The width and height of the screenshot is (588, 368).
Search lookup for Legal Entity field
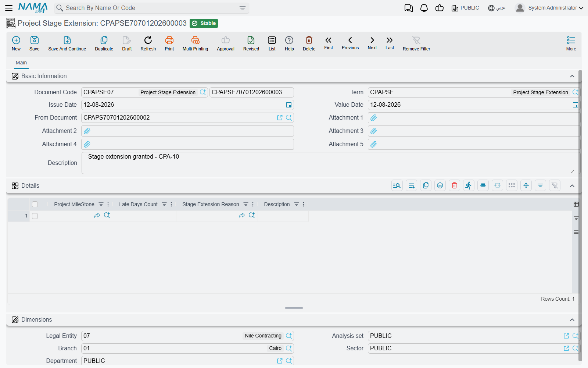289,336
